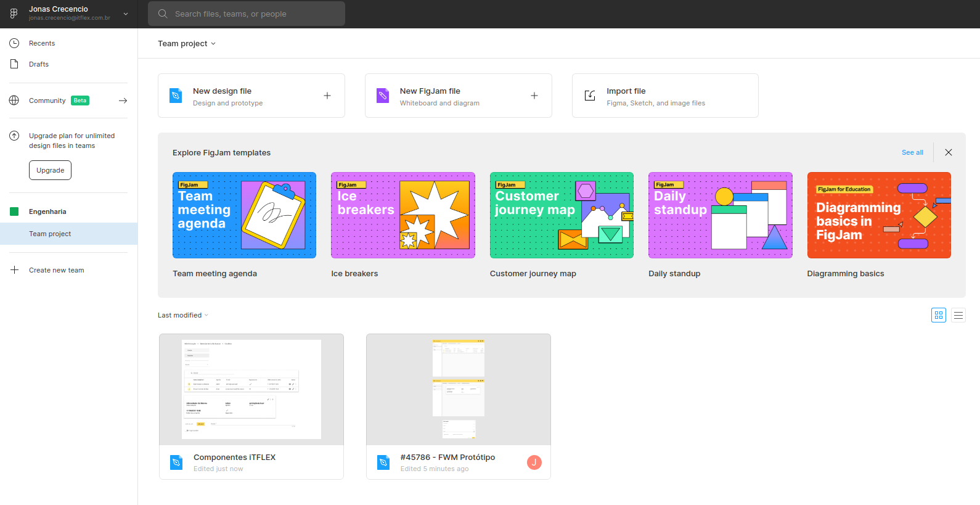
Task: Click the #45786 - FWM Protótipo file name
Action: 447,458
